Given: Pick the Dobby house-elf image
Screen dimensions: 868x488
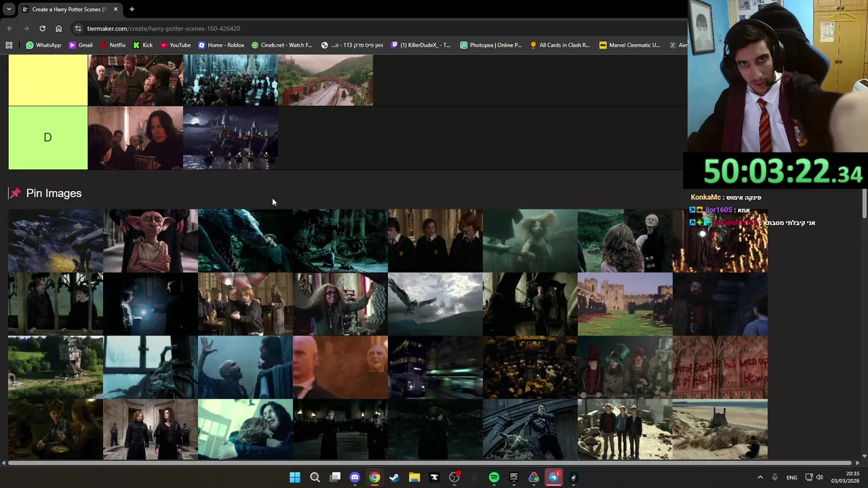Looking at the screenshot, I should click(151, 241).
